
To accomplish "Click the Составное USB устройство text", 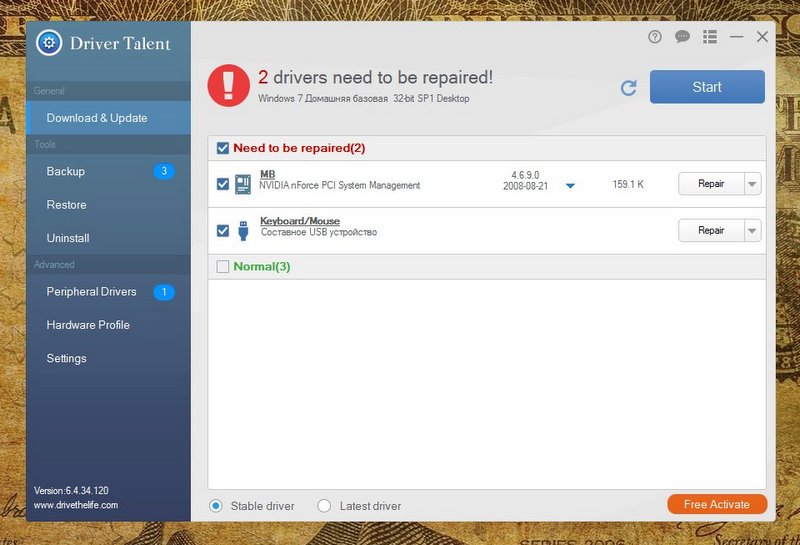I will point(319,232).
